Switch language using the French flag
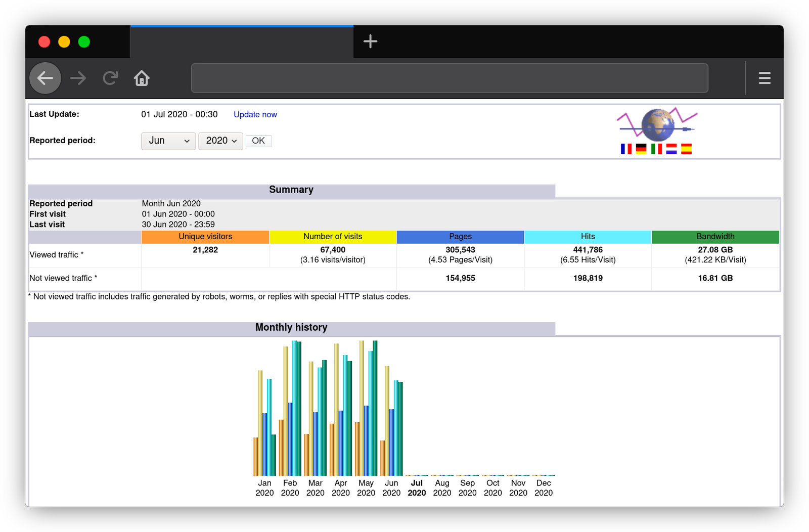The width and height of the screenshot is (809, 532). [x=625, y=149]
